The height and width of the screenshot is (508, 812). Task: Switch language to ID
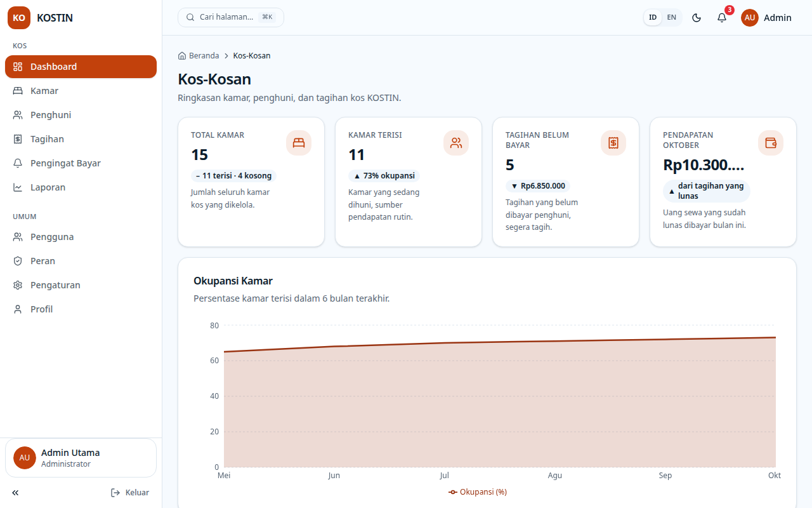(653, 17)
